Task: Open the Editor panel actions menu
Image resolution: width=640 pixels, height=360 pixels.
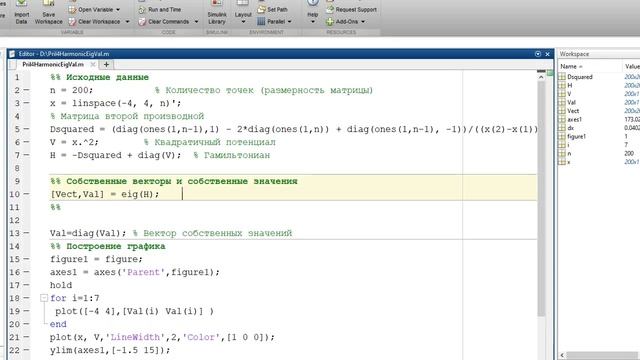Action: (x=538, y=54)
